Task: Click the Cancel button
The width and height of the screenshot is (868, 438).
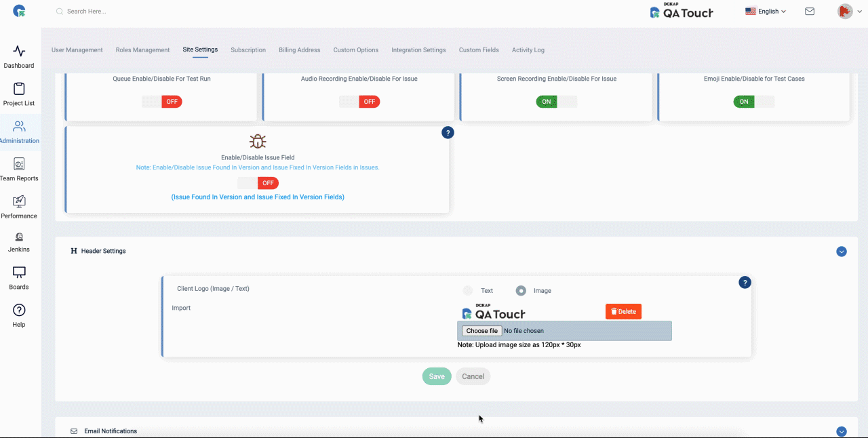Action: coord(473,376)
